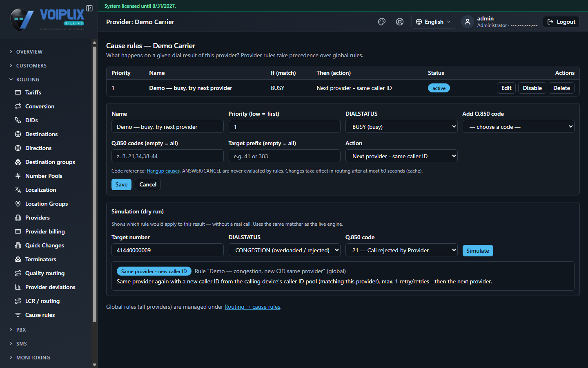Click the admin user avatar icon

(468, 22)
